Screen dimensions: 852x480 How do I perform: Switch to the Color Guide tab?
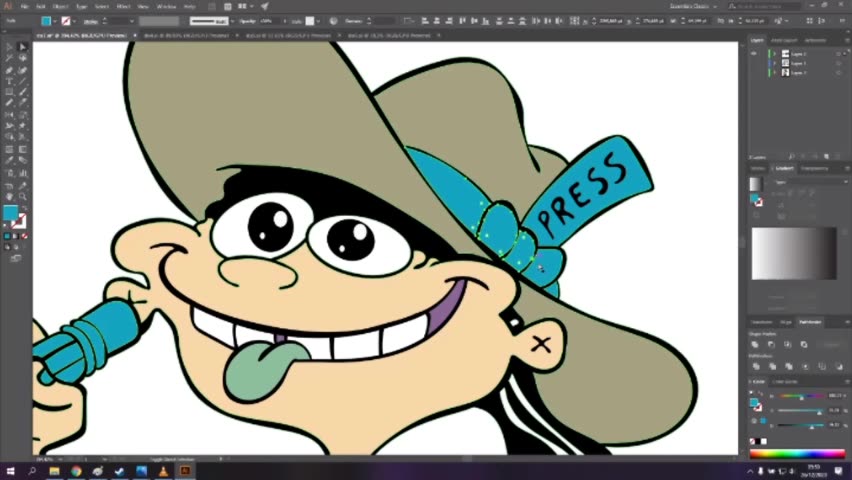[x=786, y=382]
